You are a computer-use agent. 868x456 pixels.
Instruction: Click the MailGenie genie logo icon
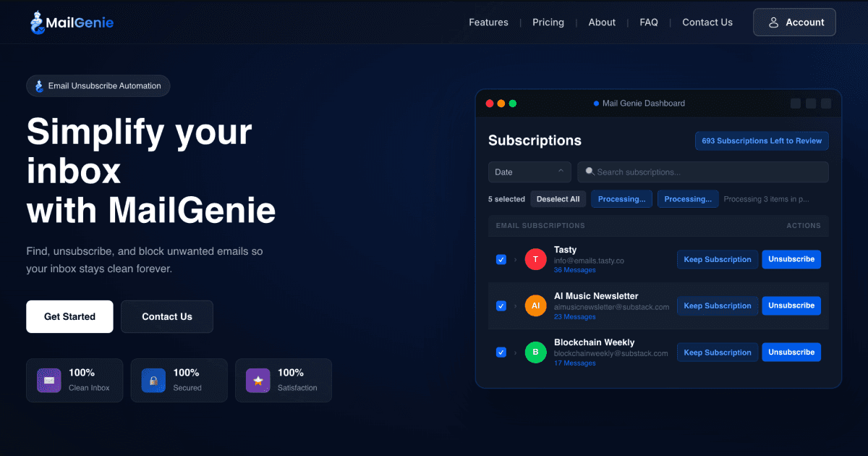pyautogui.click(x=37, y=22)
